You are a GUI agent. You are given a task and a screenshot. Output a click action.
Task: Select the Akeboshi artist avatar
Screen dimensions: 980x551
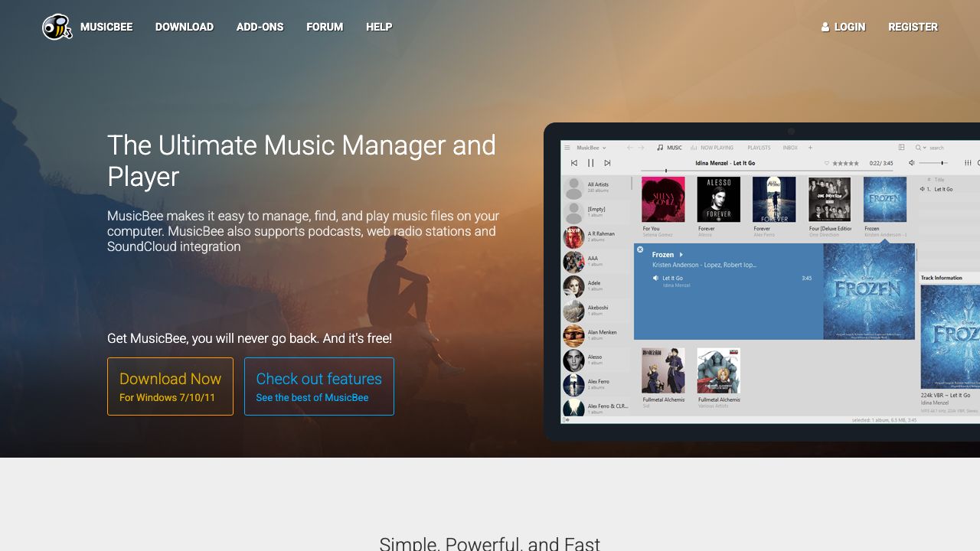tap(573, 311)
